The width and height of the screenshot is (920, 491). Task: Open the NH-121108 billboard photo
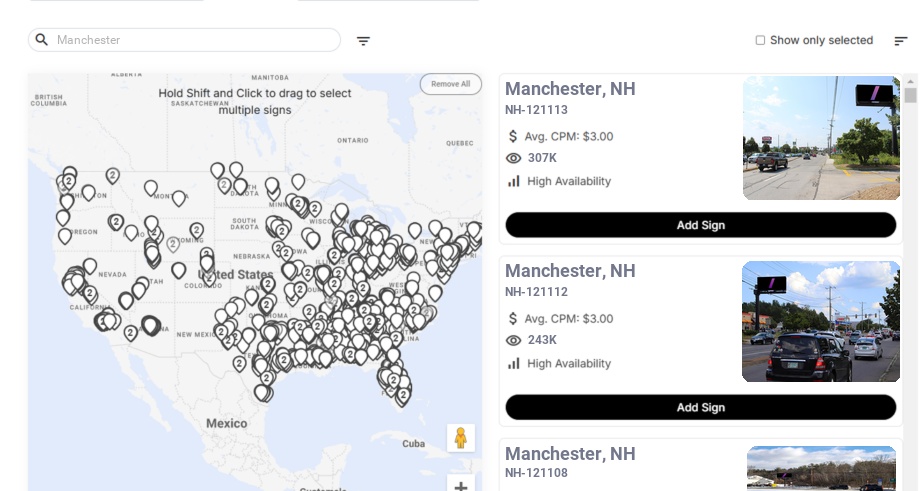coord(821,468)
